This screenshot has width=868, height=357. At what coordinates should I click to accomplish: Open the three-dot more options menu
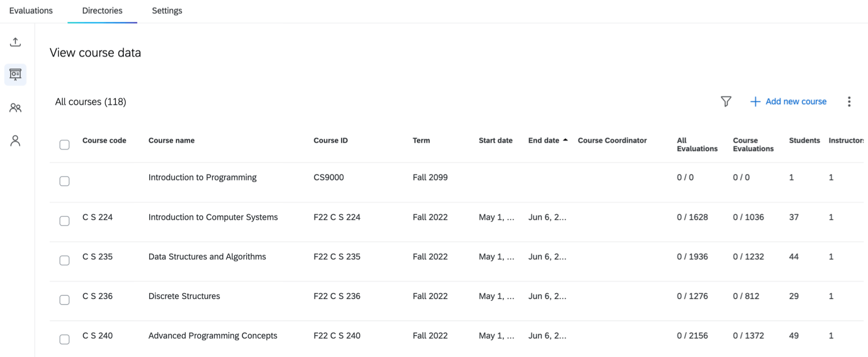pyautogui.click(x=849, y=101)
